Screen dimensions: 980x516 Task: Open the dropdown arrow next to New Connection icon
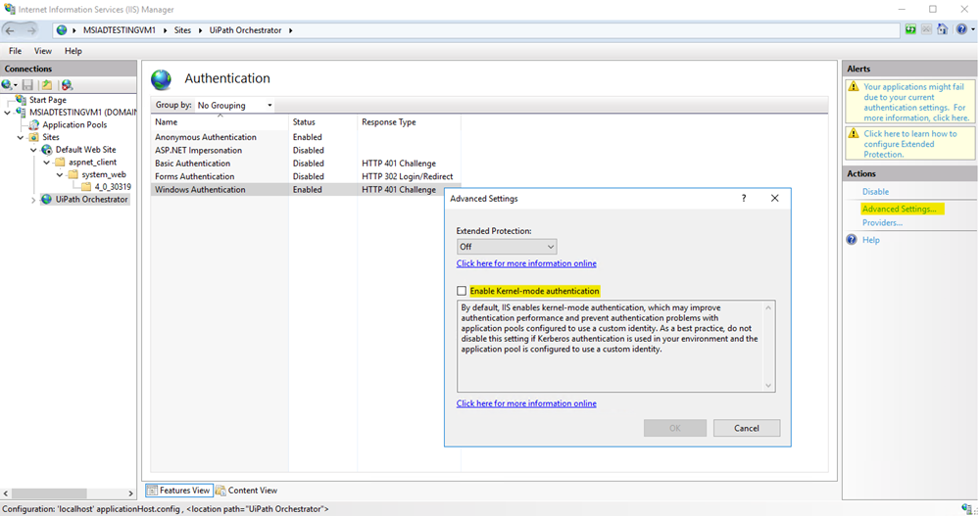[16, 85]
